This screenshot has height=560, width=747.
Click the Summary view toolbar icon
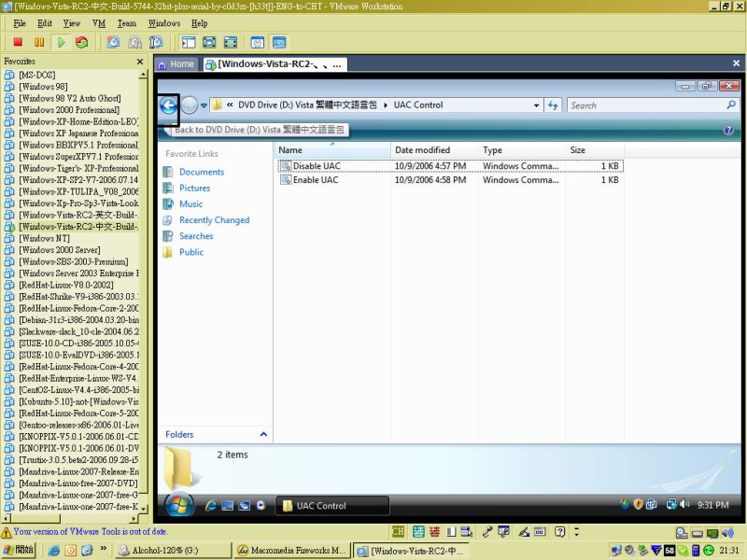pos(258,42)
